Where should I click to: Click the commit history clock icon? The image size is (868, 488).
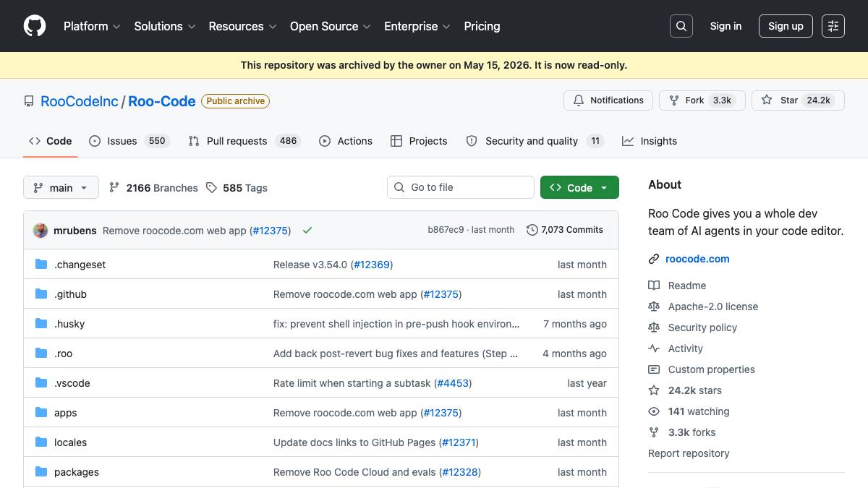pos(532,230)
